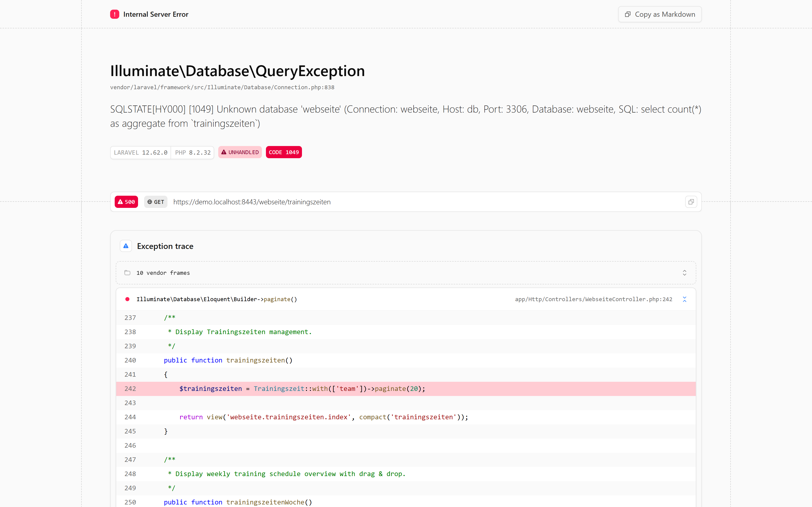Click the blue Exception trace warning icon

(126, 246)
